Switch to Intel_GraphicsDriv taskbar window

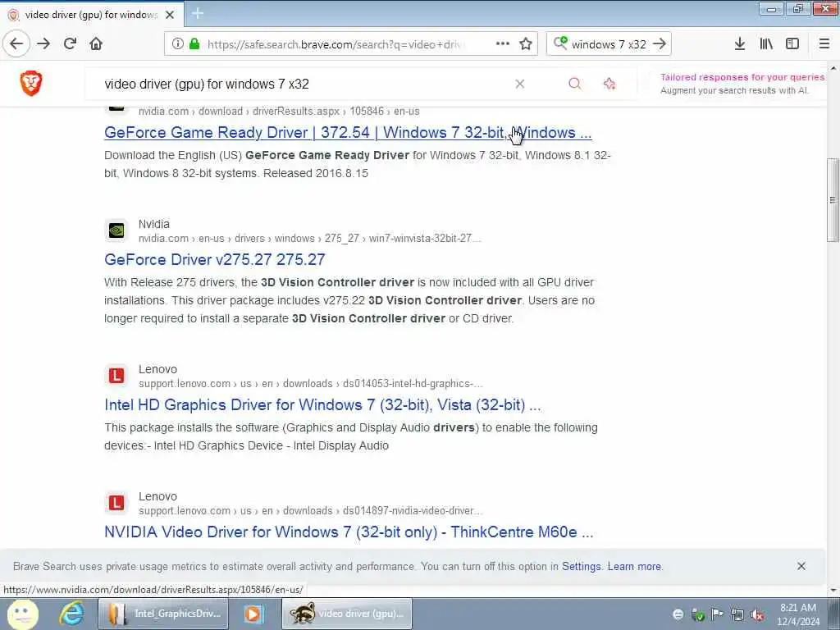click(x=163, y=614)
